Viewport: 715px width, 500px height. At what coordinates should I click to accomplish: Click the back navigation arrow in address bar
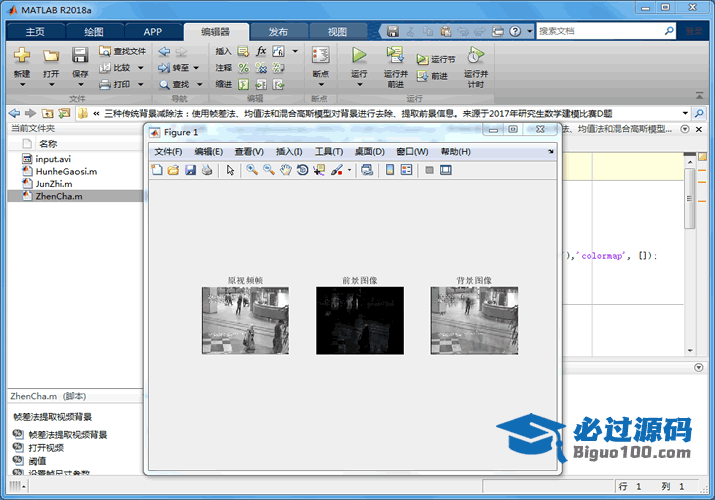(x=14, y=113)
